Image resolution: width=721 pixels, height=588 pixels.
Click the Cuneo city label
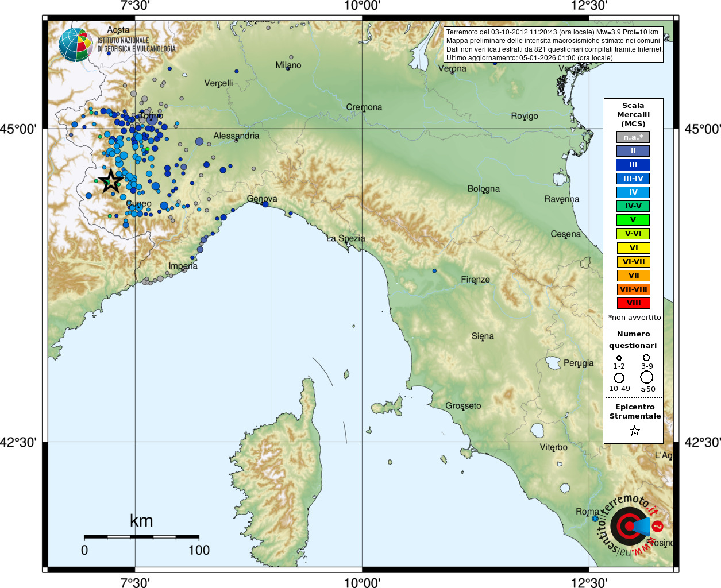(139, 203)
